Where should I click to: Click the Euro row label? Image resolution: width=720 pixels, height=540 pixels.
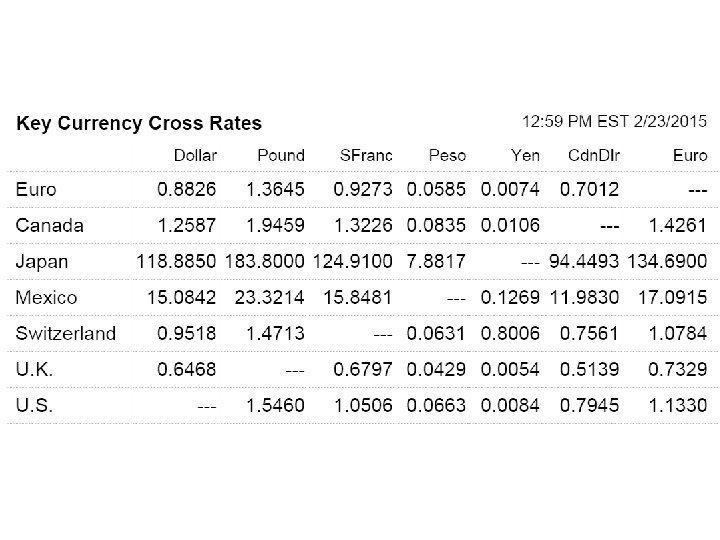tap(36, 188)
